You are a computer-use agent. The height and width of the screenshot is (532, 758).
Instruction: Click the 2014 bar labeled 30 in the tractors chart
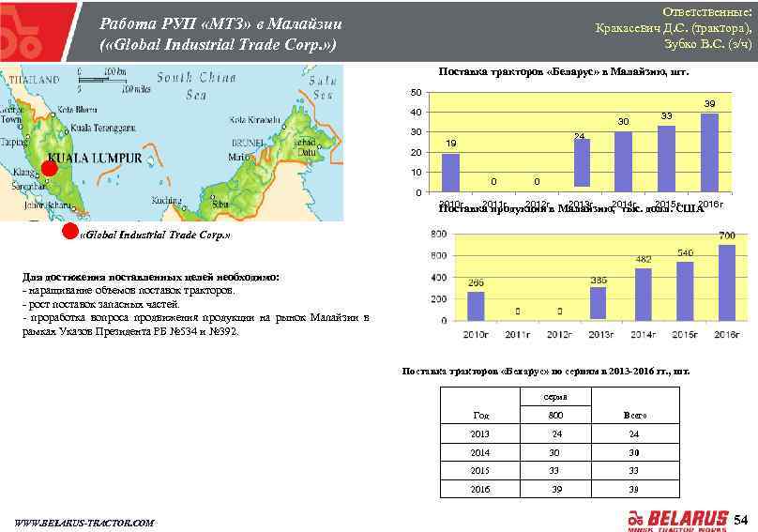click(623, 161)
